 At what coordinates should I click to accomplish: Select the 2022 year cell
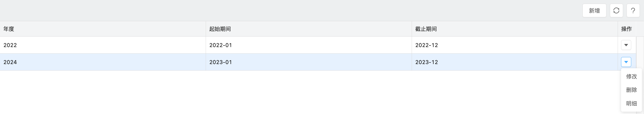103,45
